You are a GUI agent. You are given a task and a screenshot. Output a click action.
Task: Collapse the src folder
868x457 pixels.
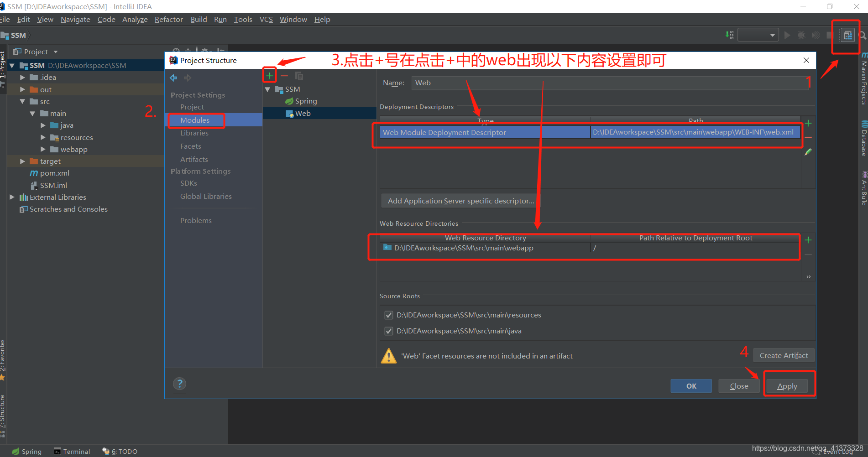22,102
